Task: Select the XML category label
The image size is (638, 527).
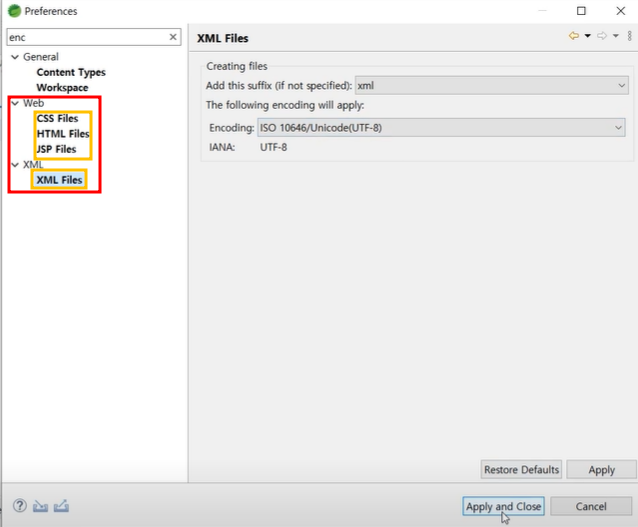Action: coord(33,165)
